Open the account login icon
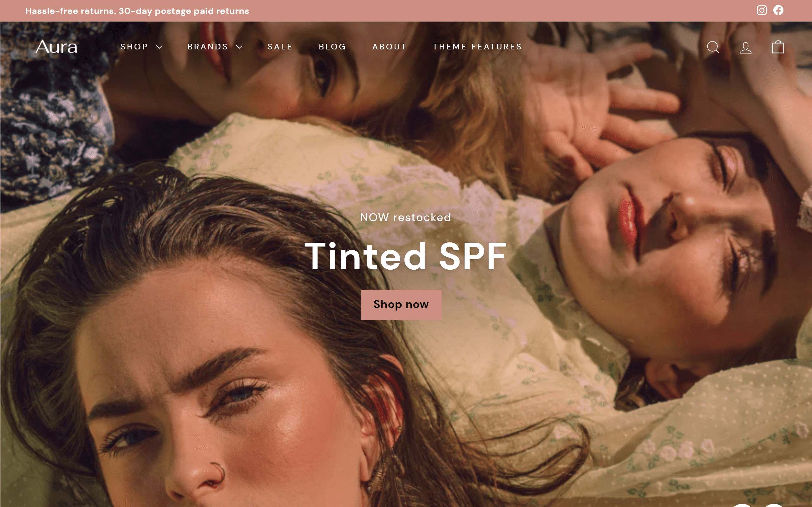The image size is (812, 507). point(746,47)
